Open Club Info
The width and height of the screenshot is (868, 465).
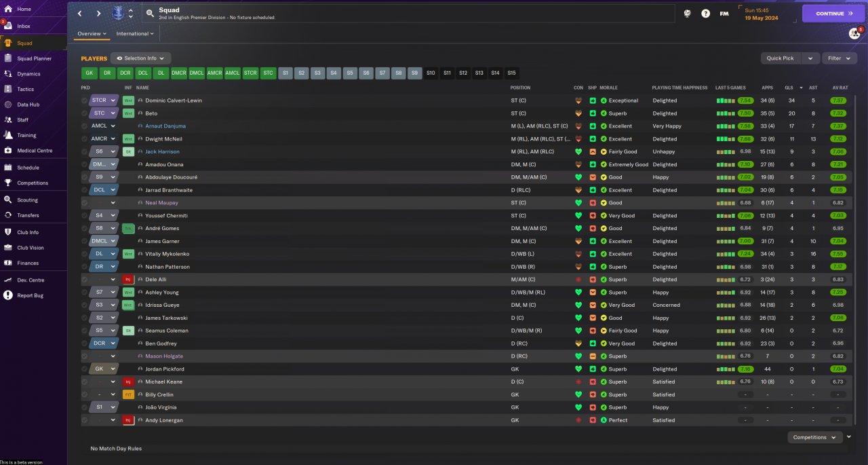(28, 232)
